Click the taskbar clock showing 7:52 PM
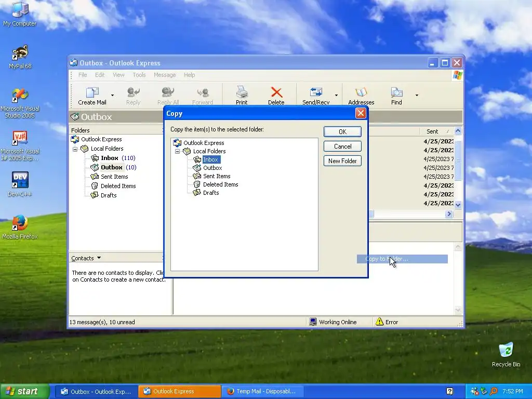Screen dimensions: 532x399 tap(512, 392)
